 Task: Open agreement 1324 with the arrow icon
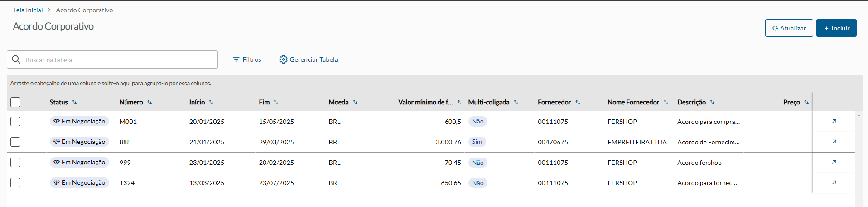click(x=834, y=182)
